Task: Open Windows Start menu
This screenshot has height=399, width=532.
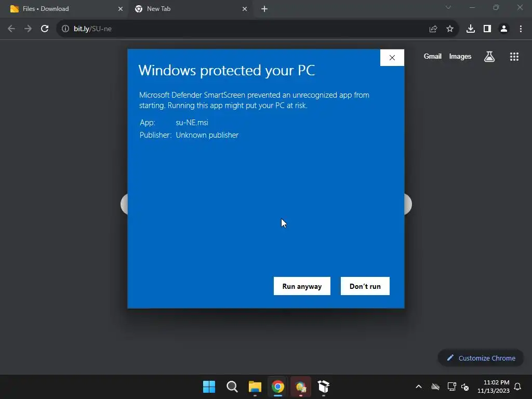Action: tap(209, 387)
